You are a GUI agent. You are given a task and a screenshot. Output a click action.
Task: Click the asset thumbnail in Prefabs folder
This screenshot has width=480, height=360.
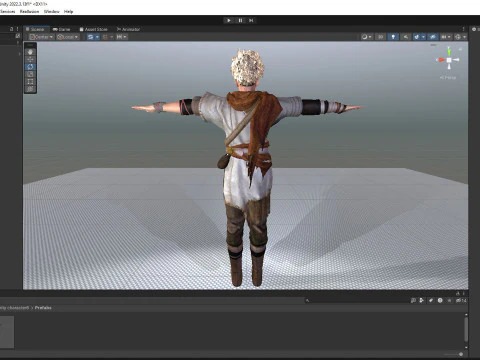click(x=7, y=332)
